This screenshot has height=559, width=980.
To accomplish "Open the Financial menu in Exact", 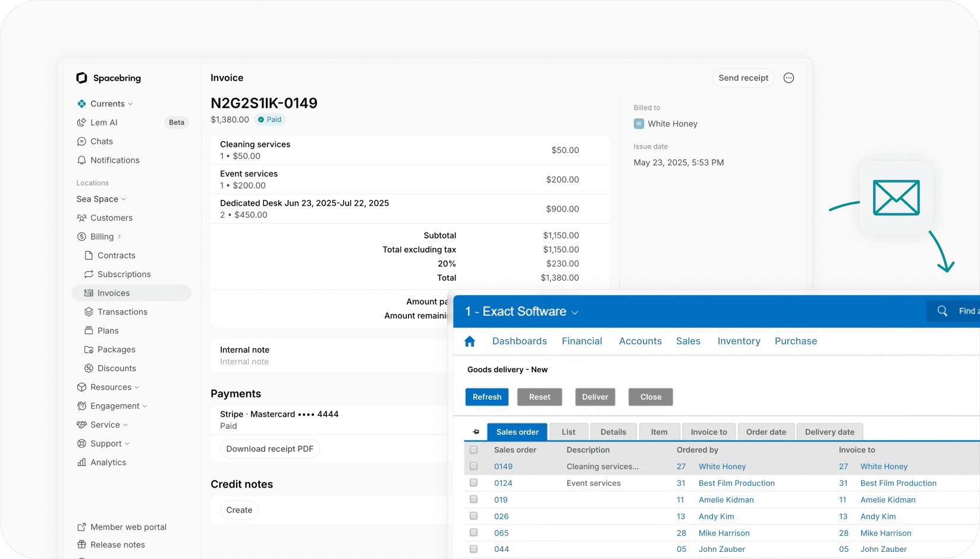I will (582, 341).
